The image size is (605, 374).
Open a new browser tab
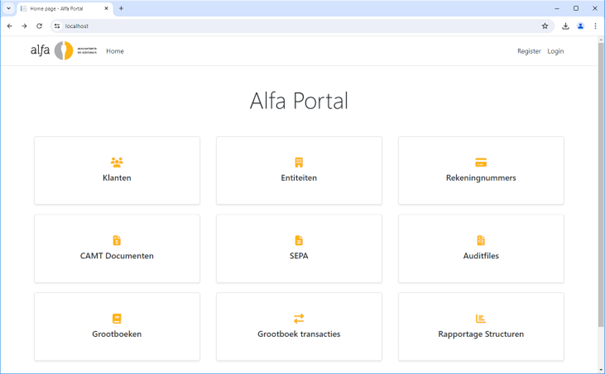(121, 8)
